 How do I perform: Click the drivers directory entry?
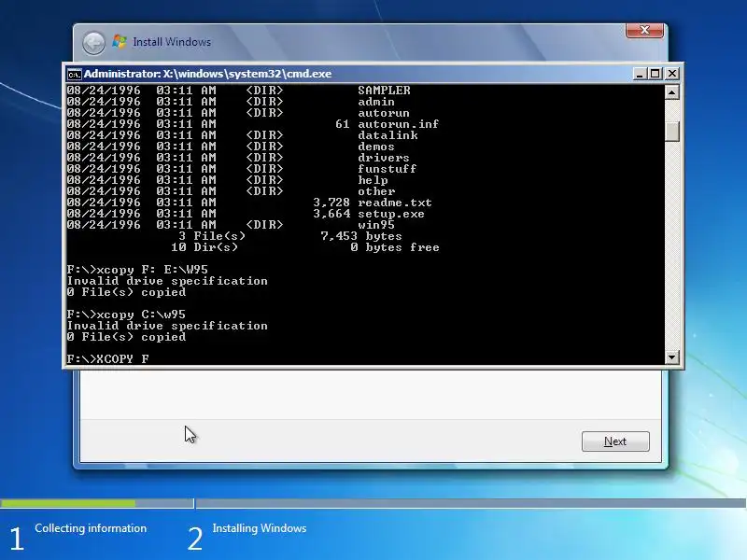coord(384,158)
